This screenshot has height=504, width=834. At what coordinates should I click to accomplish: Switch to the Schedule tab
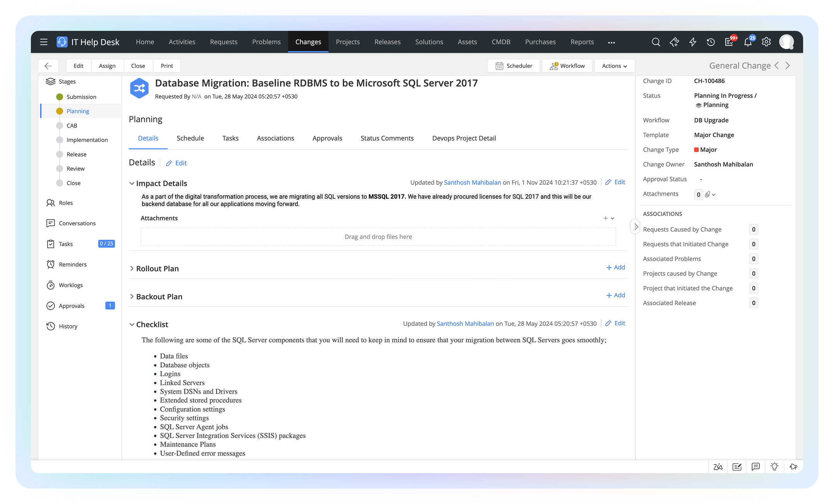[190, 138]
